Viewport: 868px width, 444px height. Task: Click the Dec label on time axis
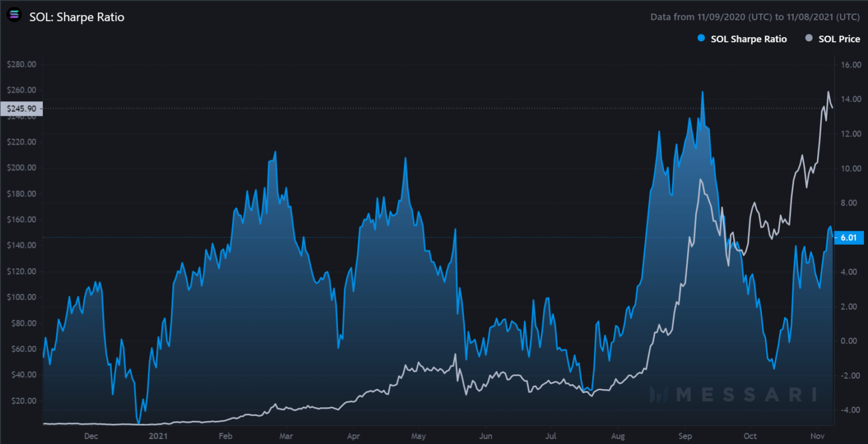(x=90, y=436)
